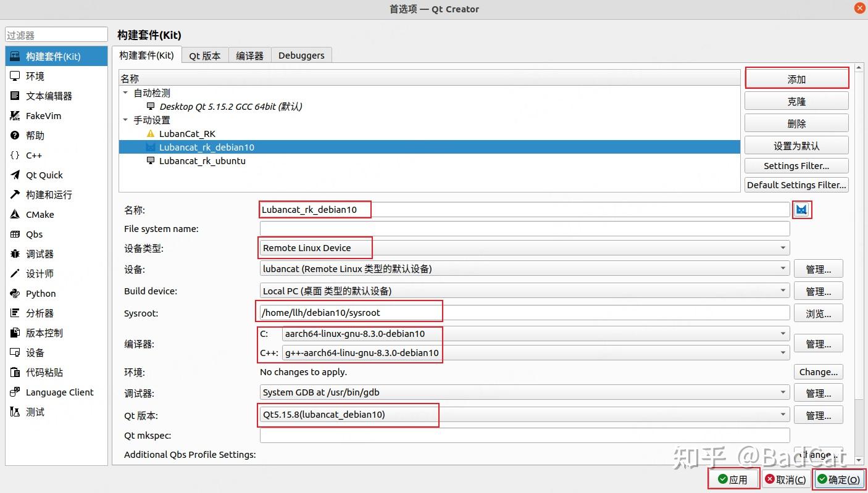Click 管理... next to 设备 dropdown

point(819,269)
